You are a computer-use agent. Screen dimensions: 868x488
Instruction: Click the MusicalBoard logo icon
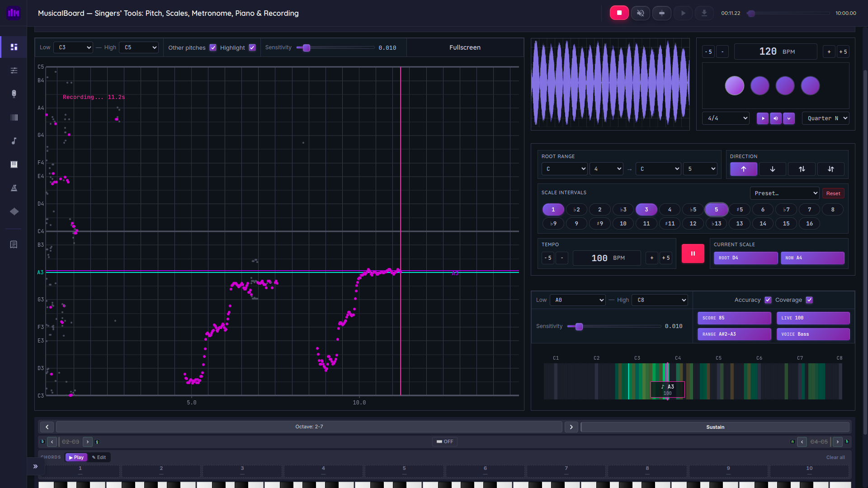[14, 13]
